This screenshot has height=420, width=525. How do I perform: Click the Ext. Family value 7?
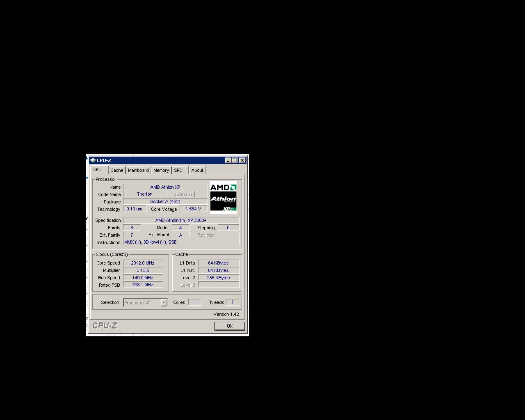pos(132,235)
